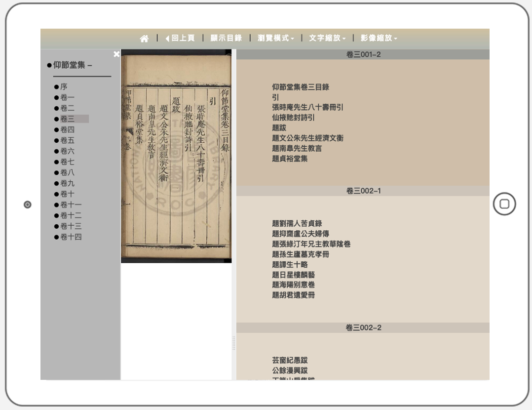Open the 文字縮放 dropdown

327,38
